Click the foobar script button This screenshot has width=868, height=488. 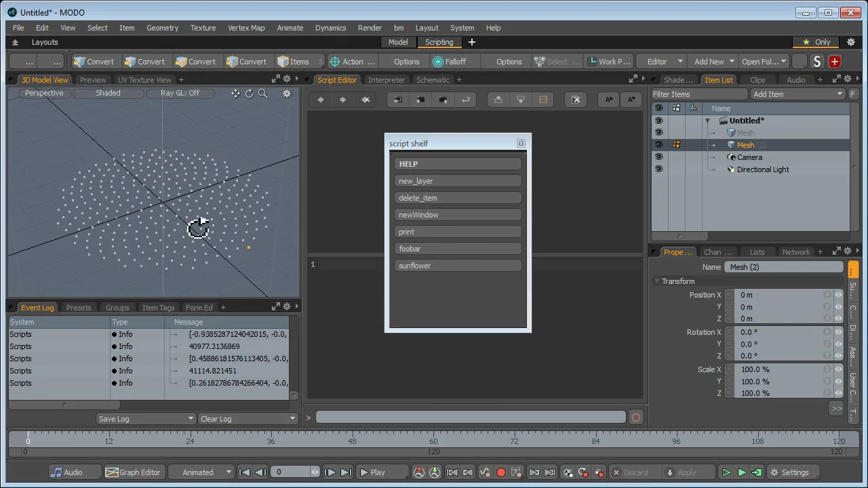(458, 249)
